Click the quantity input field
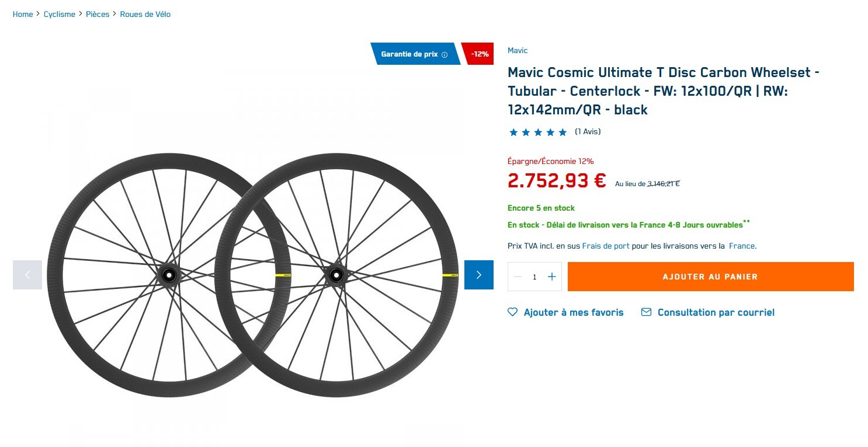The image size is (868, 447). [534, 277]
